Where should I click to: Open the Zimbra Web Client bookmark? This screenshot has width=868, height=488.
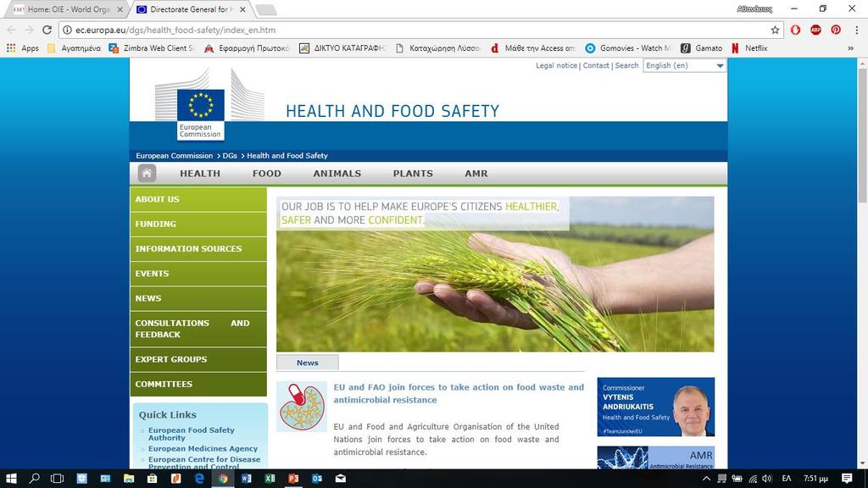[x=152, y=48]
